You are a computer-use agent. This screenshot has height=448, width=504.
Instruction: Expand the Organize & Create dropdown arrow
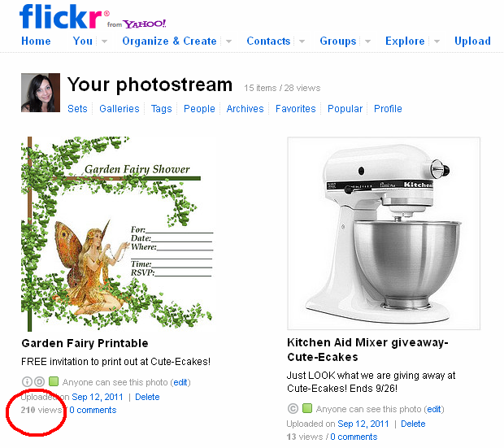(229, 41)
